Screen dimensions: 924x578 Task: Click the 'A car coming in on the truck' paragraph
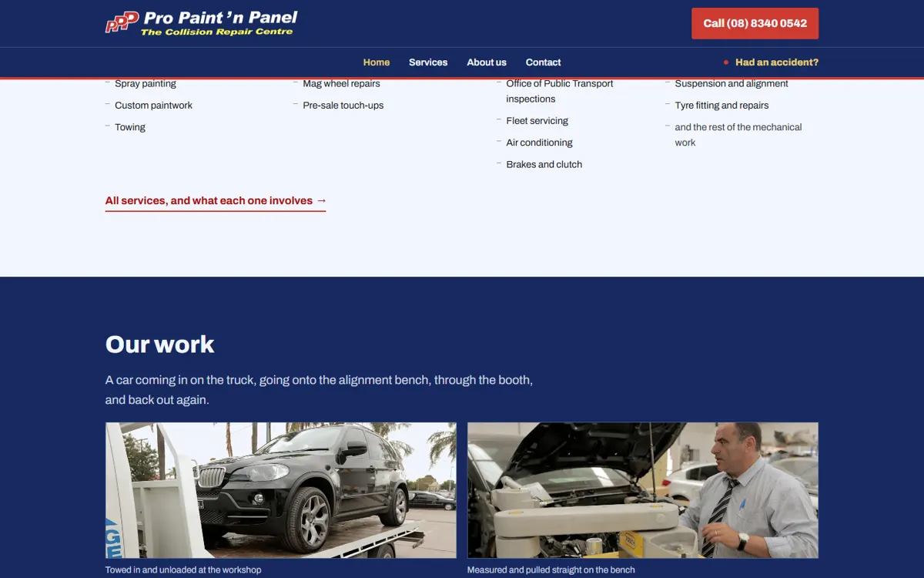click(x=320, y=390)
